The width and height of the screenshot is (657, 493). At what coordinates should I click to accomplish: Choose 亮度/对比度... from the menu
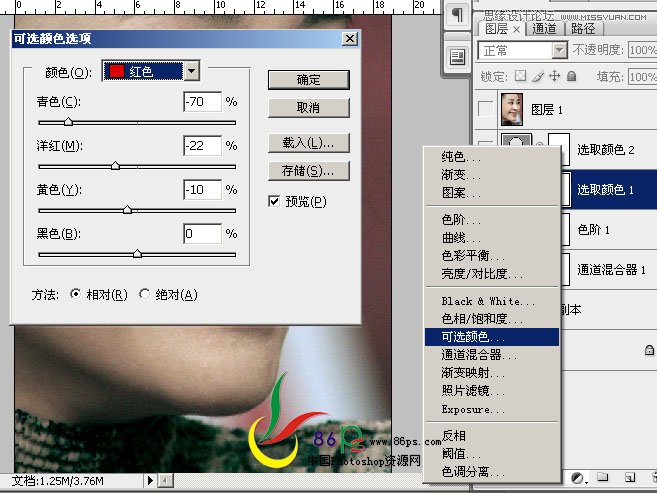click(x=492, y=274)
